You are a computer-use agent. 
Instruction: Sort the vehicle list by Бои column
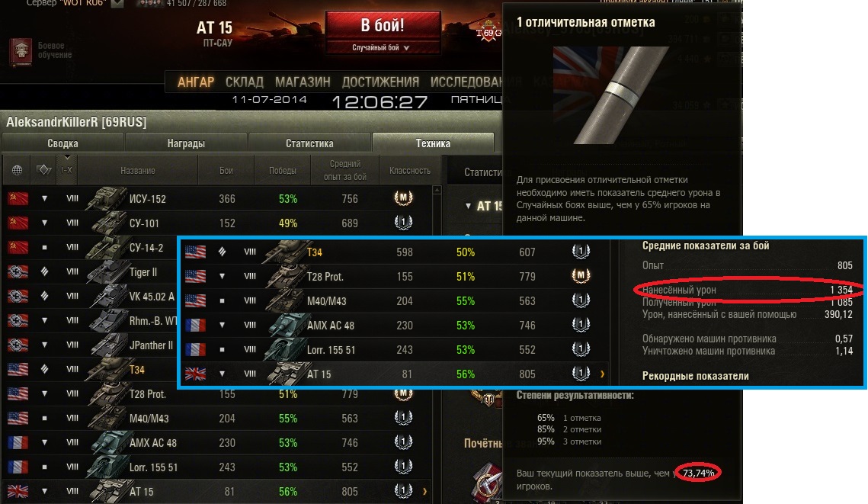point(226,171)
